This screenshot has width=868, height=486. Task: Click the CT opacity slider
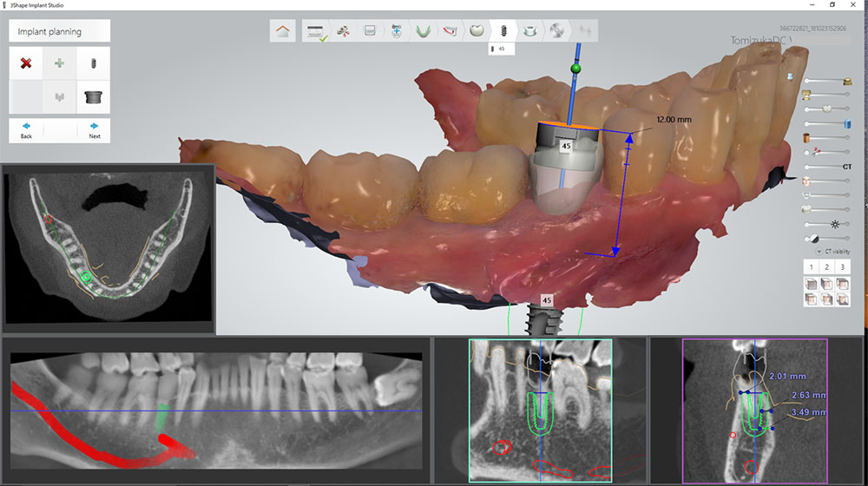coord(825,166)
